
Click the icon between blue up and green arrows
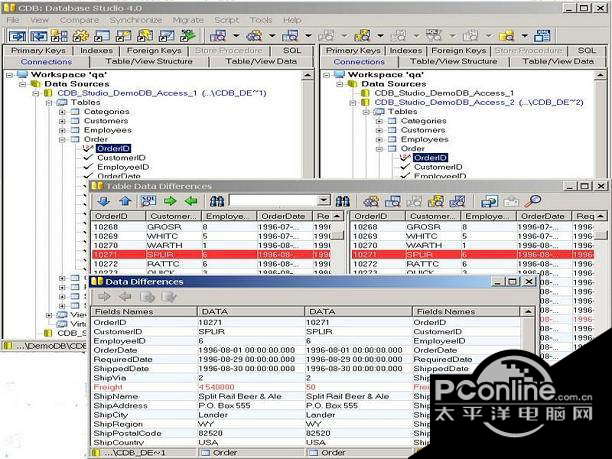click(148, 201)
